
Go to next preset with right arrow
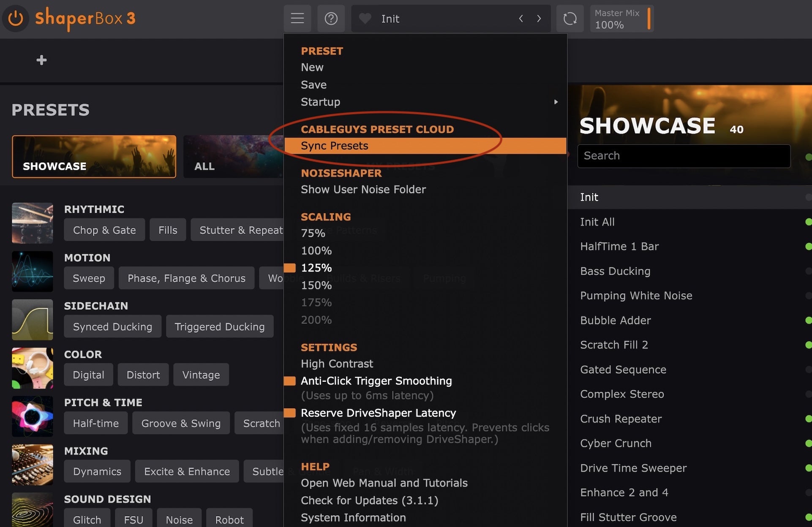(x=539, y=19)
